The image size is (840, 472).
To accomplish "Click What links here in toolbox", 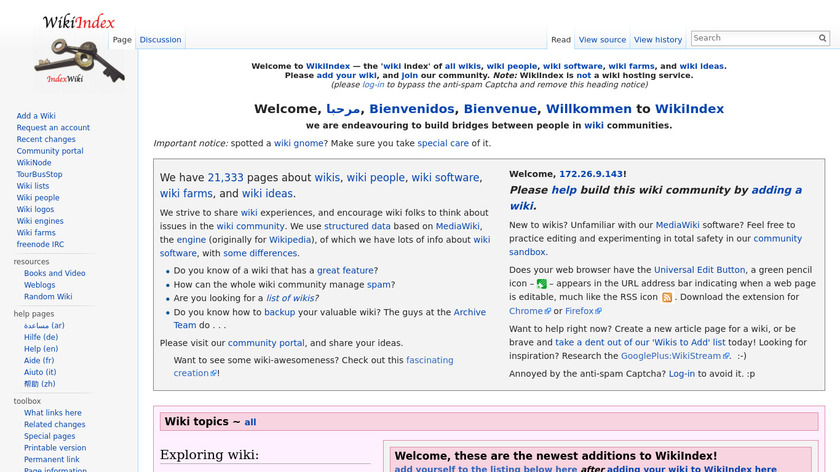I will coord(52,413).
